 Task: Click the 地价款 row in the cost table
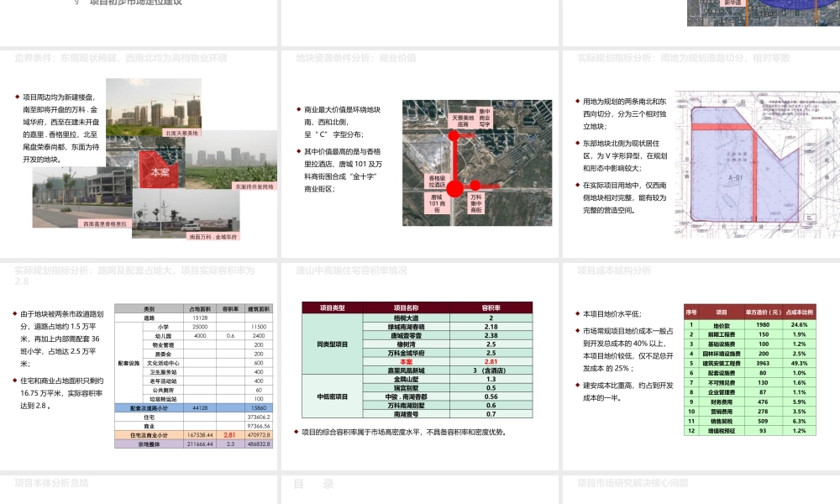point(750,324)
